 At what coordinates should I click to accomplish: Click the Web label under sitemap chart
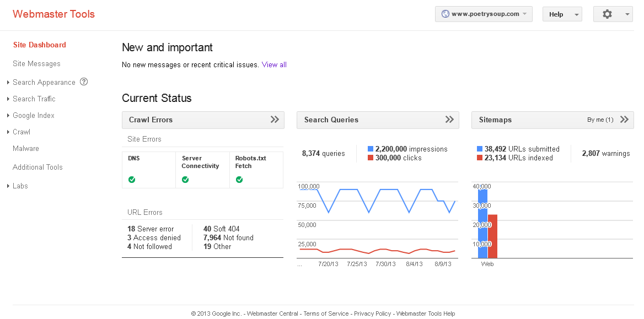487,264
